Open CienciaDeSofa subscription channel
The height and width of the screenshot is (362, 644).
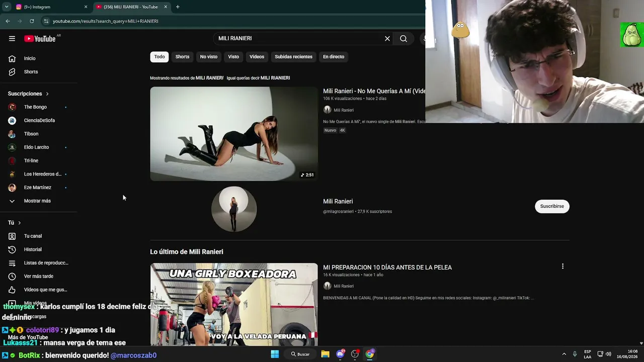tap(39, 121)
